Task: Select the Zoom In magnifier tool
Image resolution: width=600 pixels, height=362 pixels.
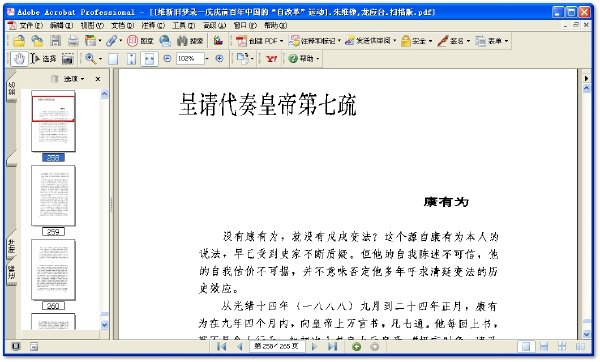Action: coord(91,59)
